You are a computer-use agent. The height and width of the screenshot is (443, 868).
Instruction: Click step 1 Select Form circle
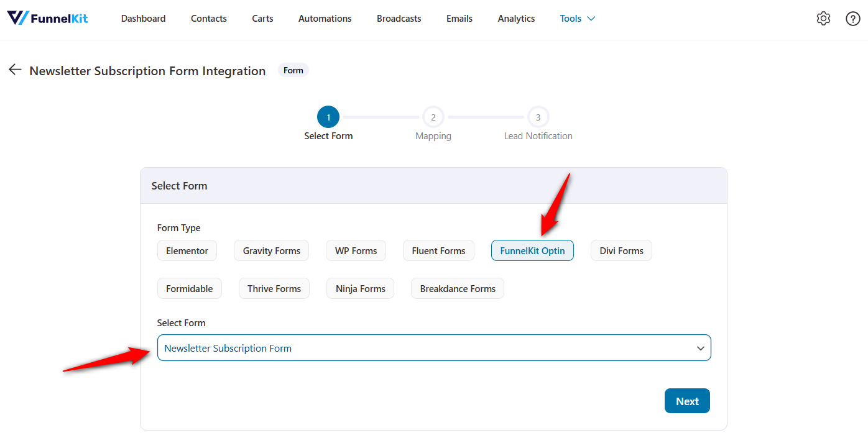[328, 117]
